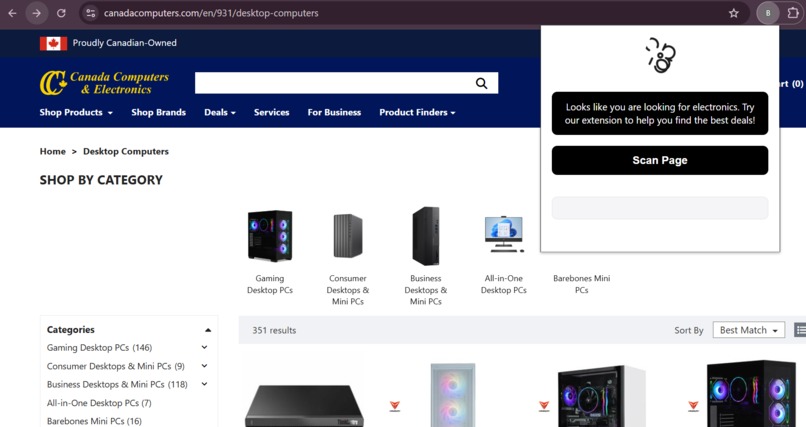Open the B profile avatar
The height and width of the screenshot is (427, 806).
[x=768, y=13]
